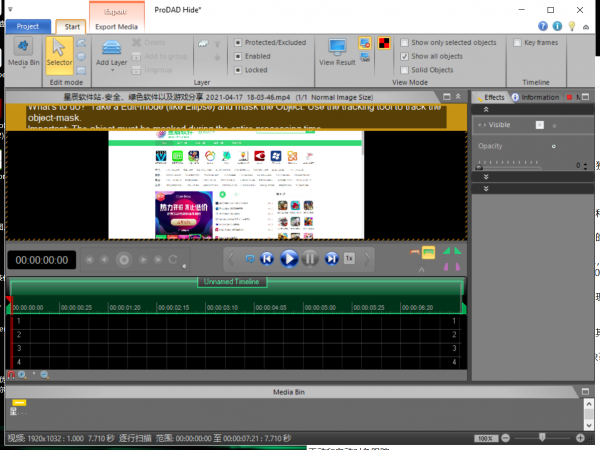The image size is (600, 450).
Task: Toggle the highlighted monitor view icon
Action: (x=365, y=43)
